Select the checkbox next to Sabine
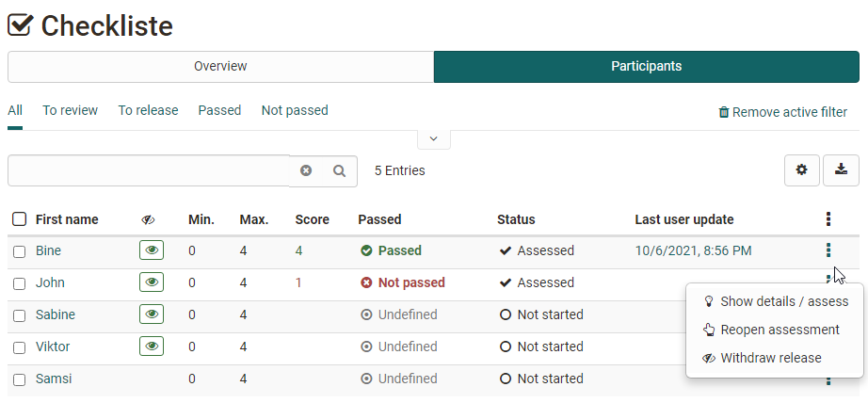Viewport: 868px width, 403px height. click(x=19, y=315)
